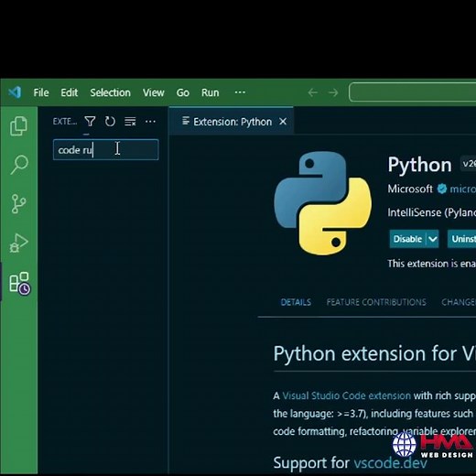The width and height of the screenshot is (476, 476).
Task: Click the VS Code logo icon
Action: (15, 92)
